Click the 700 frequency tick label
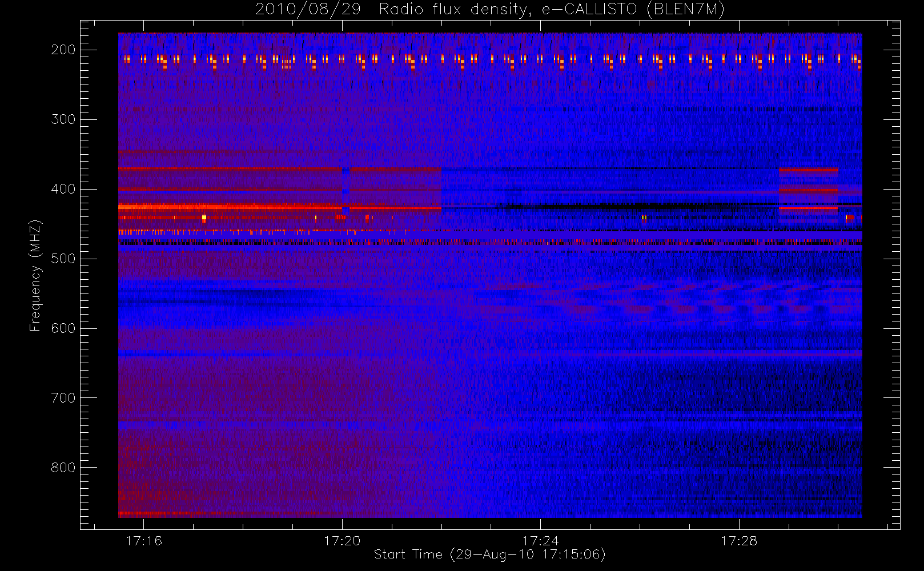This screenshot has height=571, width=924. [63, 398]
